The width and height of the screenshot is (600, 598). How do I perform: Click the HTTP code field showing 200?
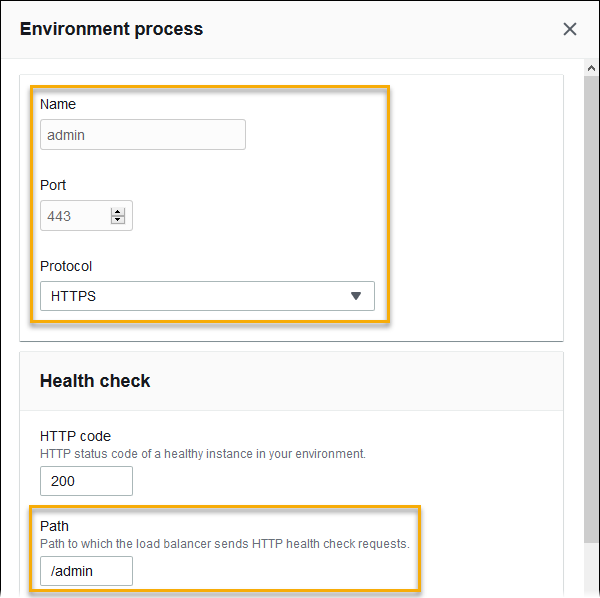pos(86,481)
